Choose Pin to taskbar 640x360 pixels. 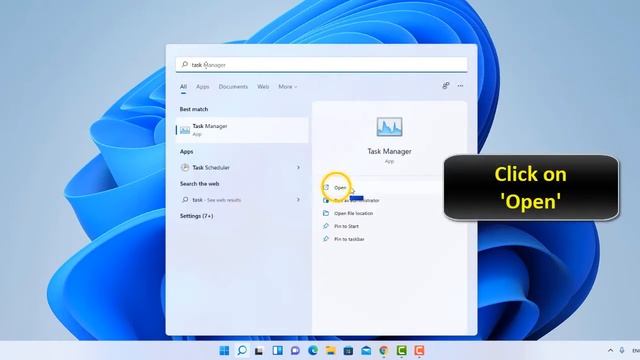pyautogui.click(x=349, y=239)
